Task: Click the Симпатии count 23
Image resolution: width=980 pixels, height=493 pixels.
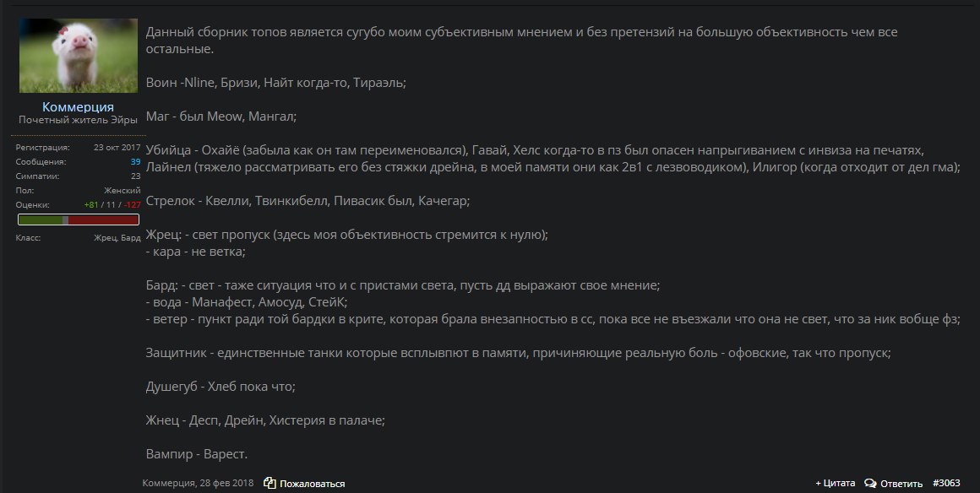Action: pos(136,176)
